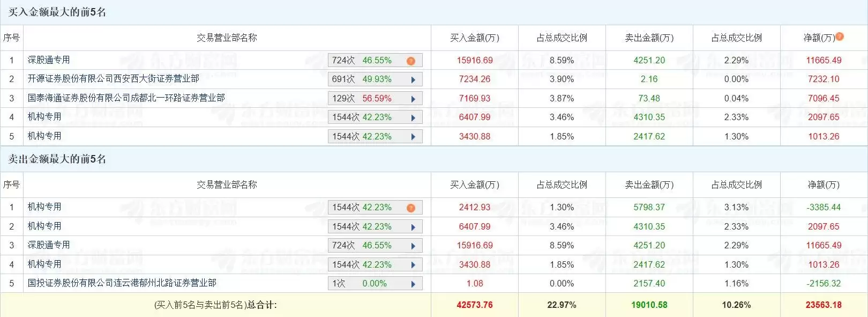Click the 卖出金额最大的前5名 section heading

57,159
